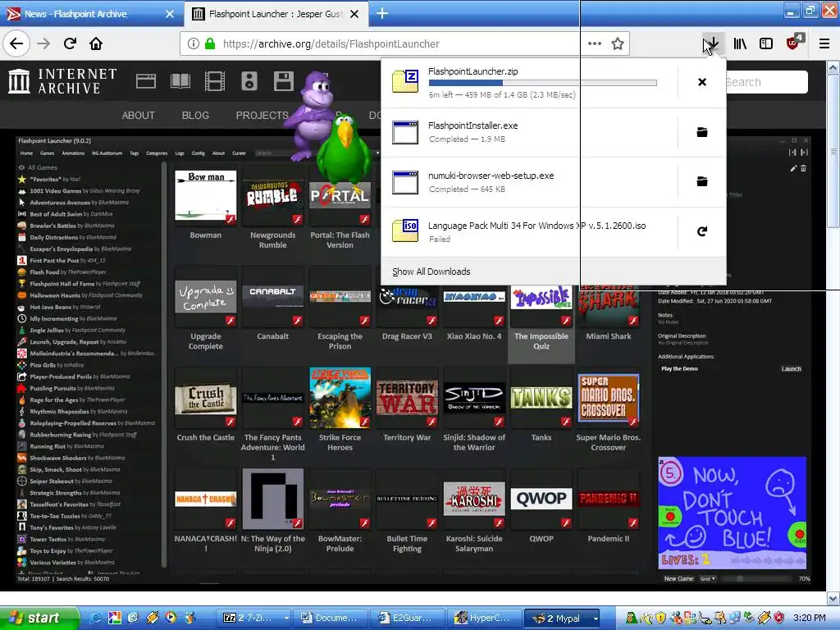This screenshot has height=630, width=840.
Task: Open the Library toolbar icon
Action: [x=740, y=44]
